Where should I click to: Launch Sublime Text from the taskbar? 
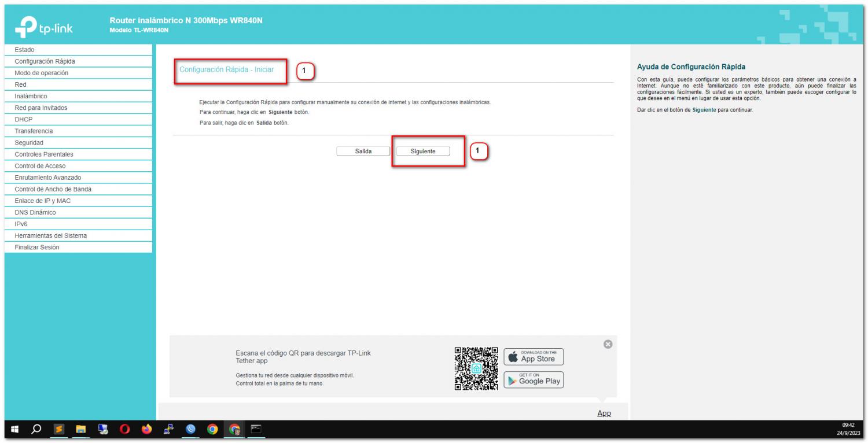[x=58, y=429]
